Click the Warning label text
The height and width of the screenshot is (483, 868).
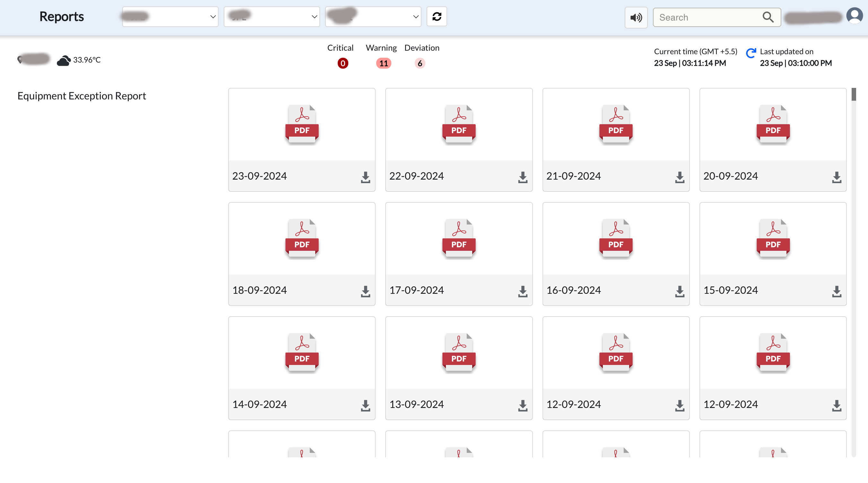[x=381, y=48]
